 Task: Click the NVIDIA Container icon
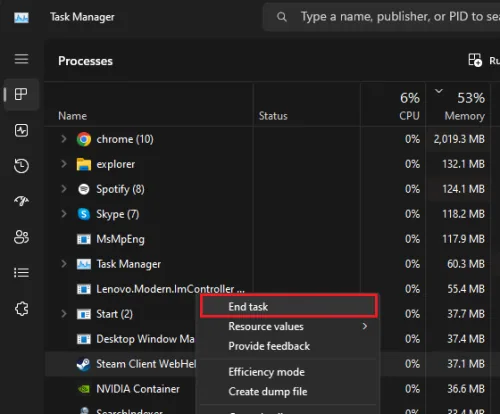click(84, 389)
